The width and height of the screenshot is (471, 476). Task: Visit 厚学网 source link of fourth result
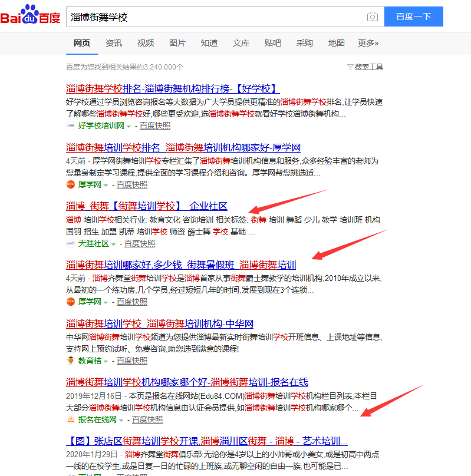[x=90, y=302]
